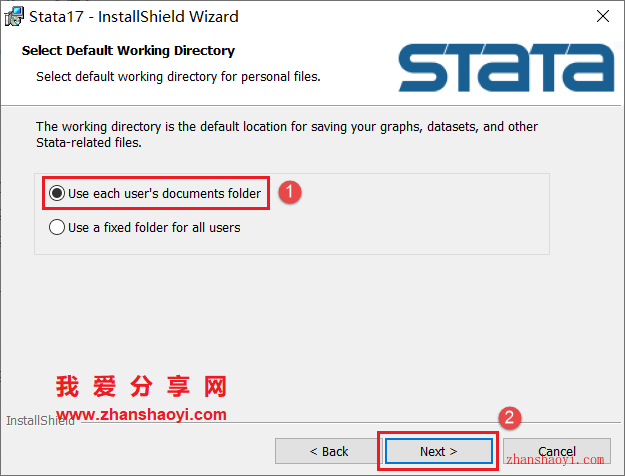Click the red circle badge numbered 1
The image size is (625, 476).
click(x=290, y=193)
